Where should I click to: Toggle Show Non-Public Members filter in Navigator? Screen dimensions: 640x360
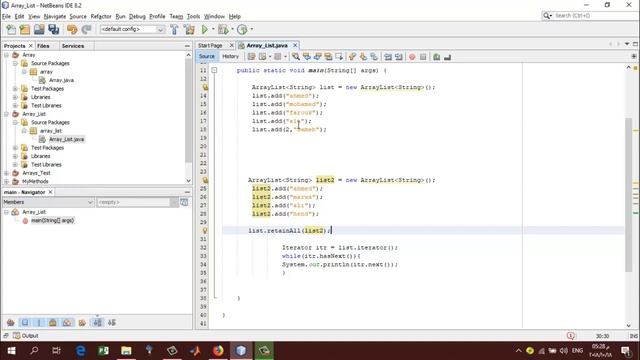[x=53, y=323]
